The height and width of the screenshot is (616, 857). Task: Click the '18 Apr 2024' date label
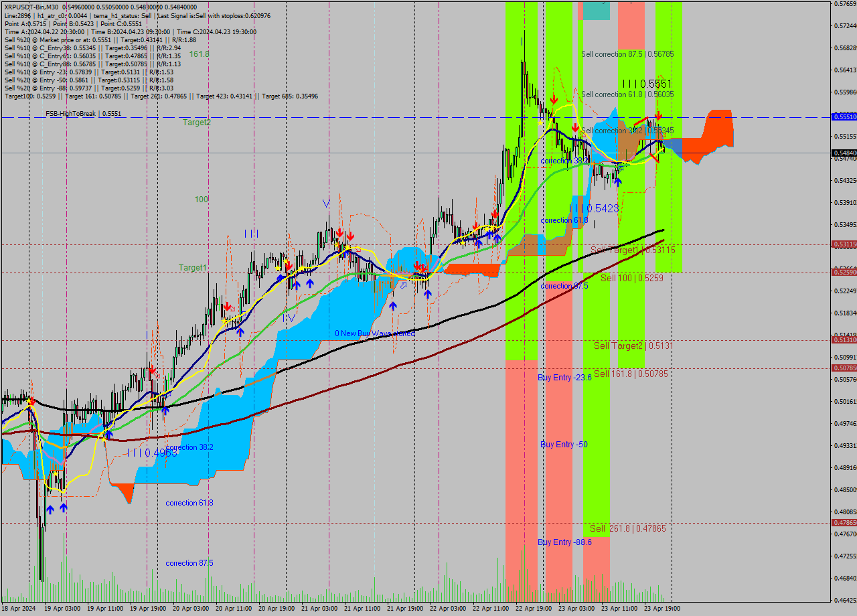(x=18, y=609)
